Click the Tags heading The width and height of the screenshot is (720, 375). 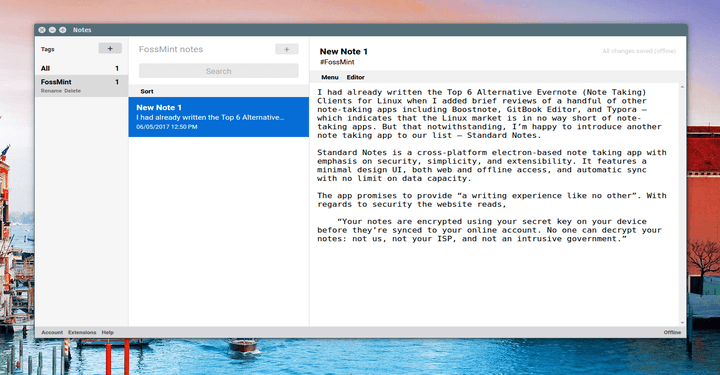[x=48, y=49]
